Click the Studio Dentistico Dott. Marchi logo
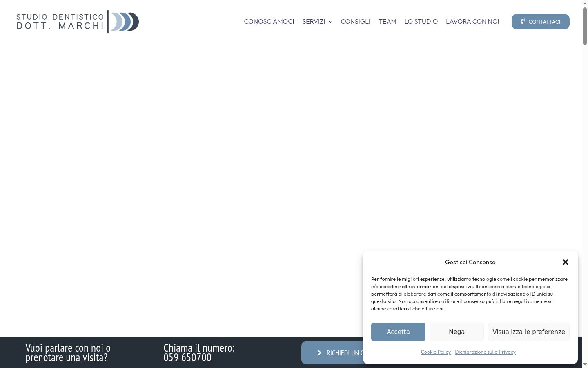The image size is (588, 368). (78, 22)
